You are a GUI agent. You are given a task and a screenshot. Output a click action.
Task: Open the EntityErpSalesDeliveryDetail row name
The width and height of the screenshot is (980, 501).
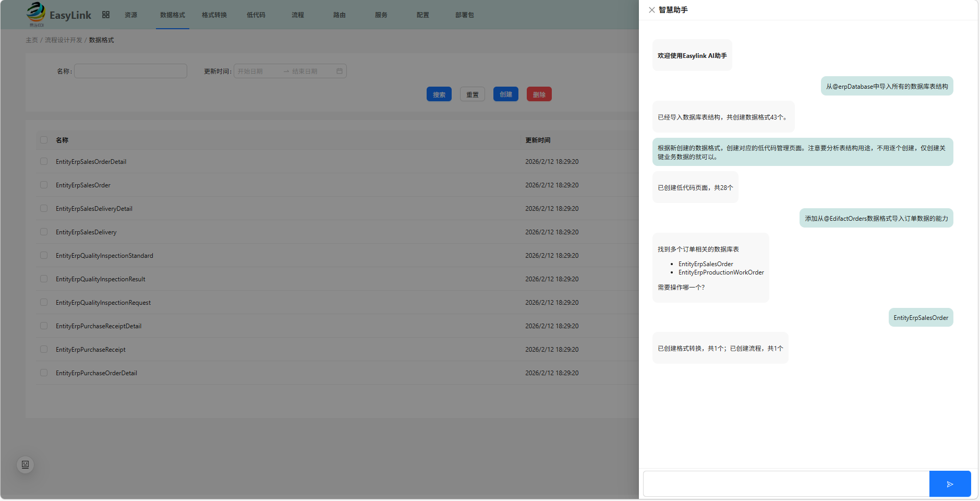click(x=94, y=209)
